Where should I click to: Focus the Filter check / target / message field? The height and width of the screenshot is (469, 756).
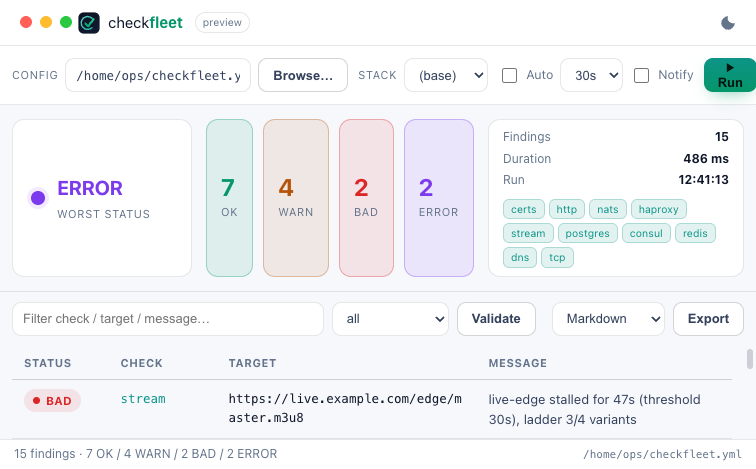pos(168,319)
